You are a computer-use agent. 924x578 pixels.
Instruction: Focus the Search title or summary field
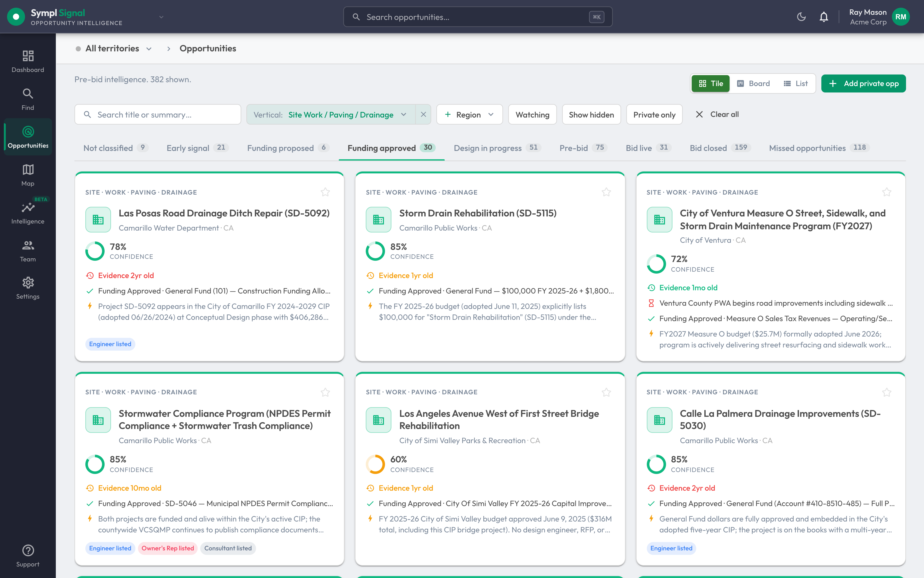[x=158, y=114]
